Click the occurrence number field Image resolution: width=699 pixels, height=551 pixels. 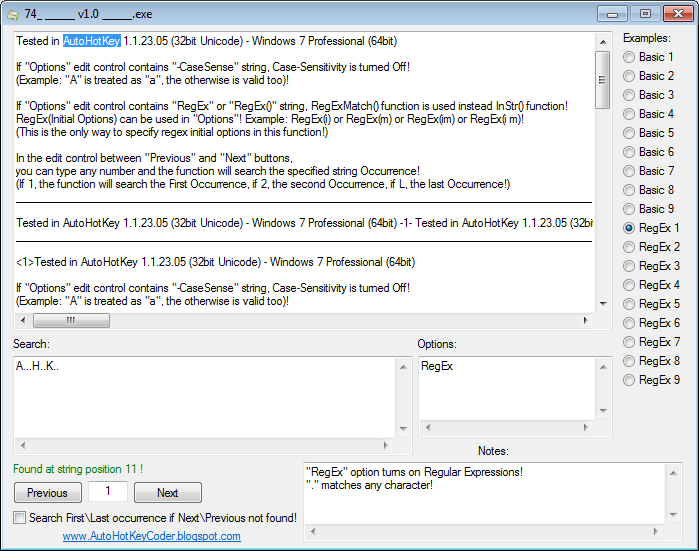tap(108, 491)
